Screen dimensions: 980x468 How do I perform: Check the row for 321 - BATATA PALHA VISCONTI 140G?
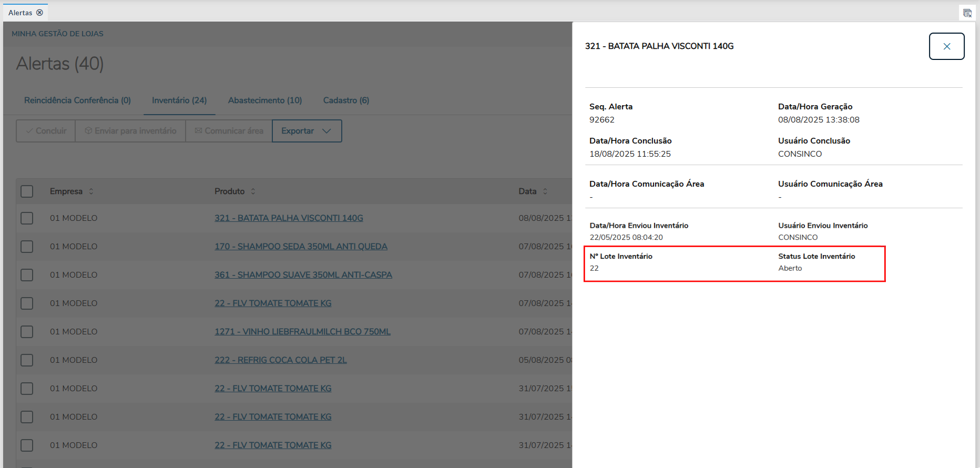[x=27, y=218]
